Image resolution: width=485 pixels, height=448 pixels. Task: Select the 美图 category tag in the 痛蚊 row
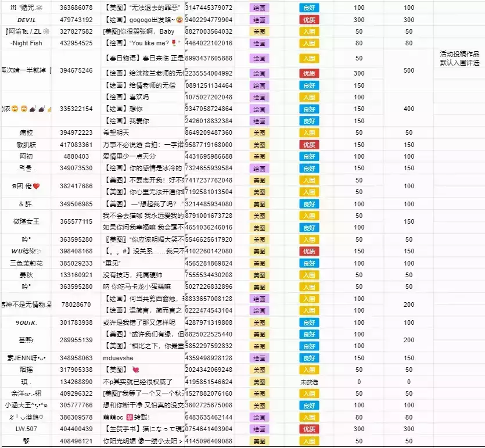(258, 132)
